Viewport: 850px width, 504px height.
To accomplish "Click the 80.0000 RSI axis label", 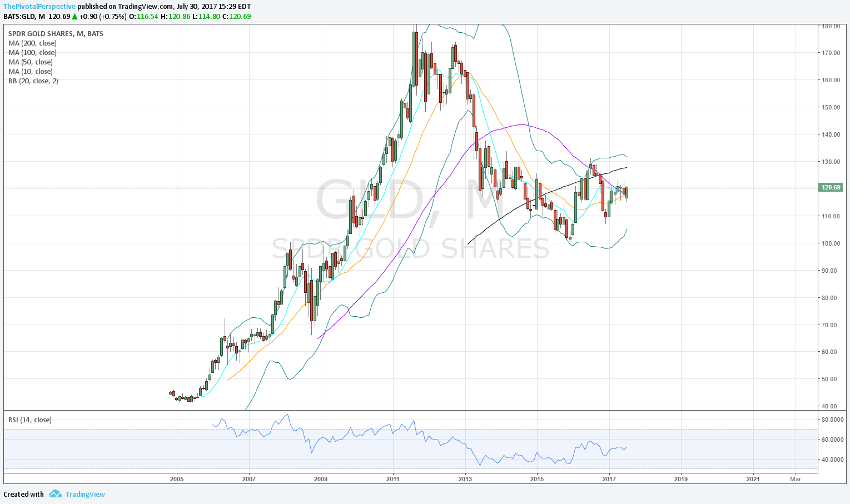I will pyautogui.click(x=832, y=420).
